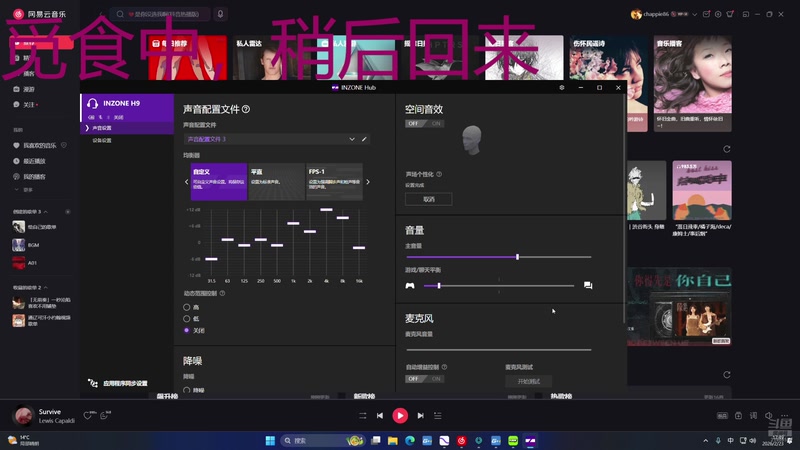This screenshot has height=450, width=800.
Task: Open Microsoft Edge from taskbar
Action: pyautogui.click(x=410, y=440)
